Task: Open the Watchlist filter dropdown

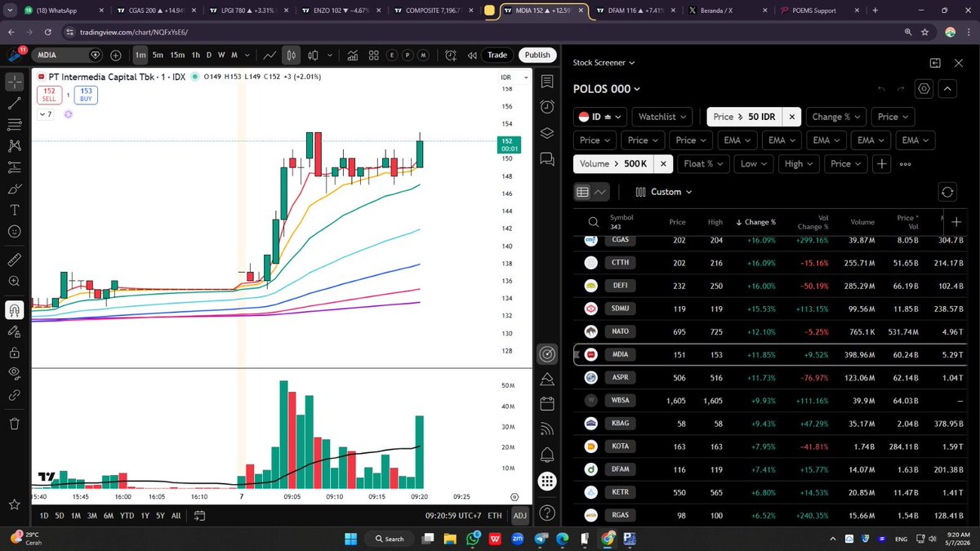Action: (663, 117)
